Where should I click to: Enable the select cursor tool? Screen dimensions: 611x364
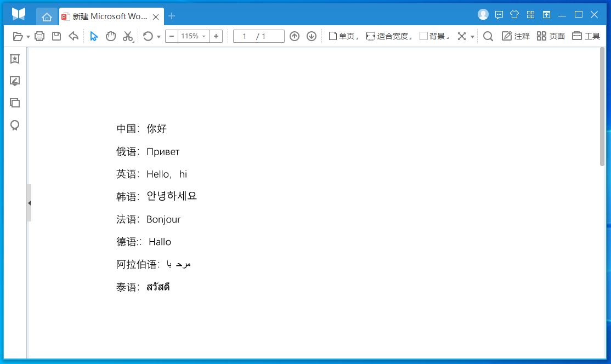(x=94, y=36)
